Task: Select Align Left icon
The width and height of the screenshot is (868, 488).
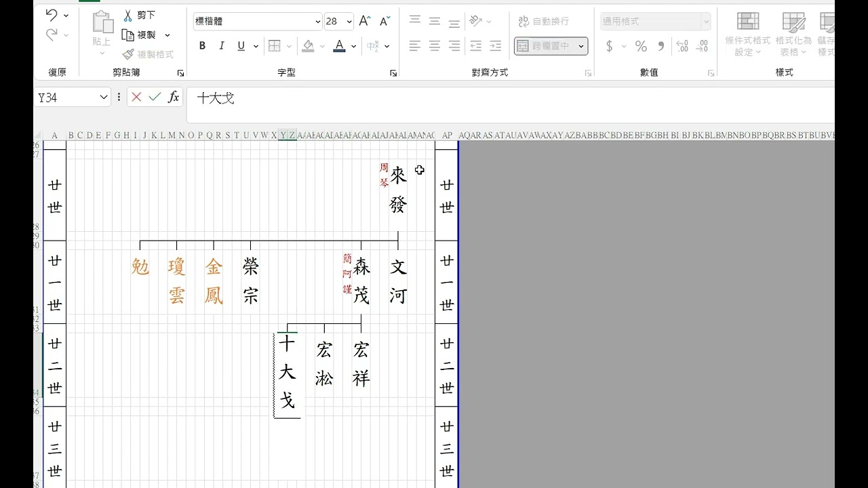Action: (415, 46)
